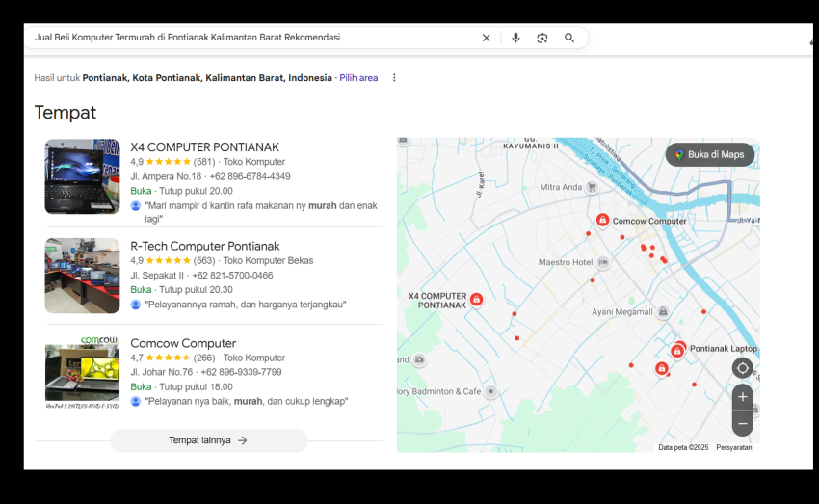Click the X4 COMPUTER PONTIANAK map marker
The image size is (819, 504).
pyautogui.click(x=476, y=300)
